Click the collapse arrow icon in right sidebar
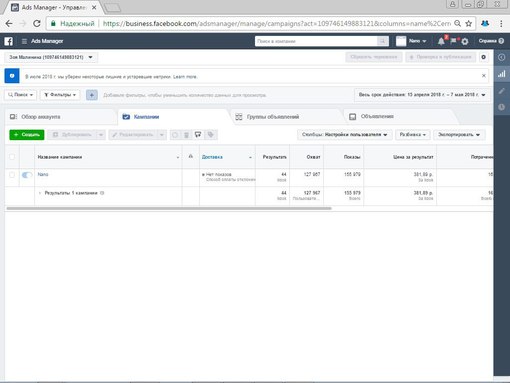The height and width of the screenshot is (383, 510). click(501, 57)
